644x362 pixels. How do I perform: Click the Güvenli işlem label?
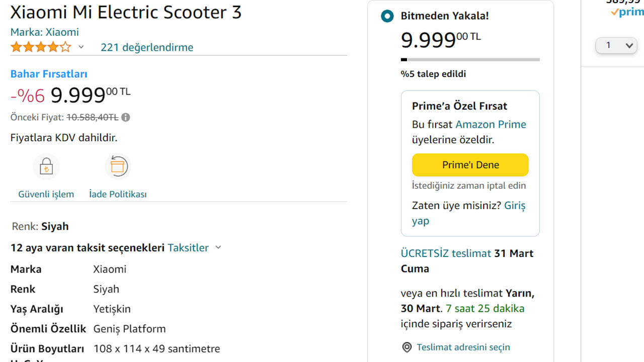pos(46,194)
